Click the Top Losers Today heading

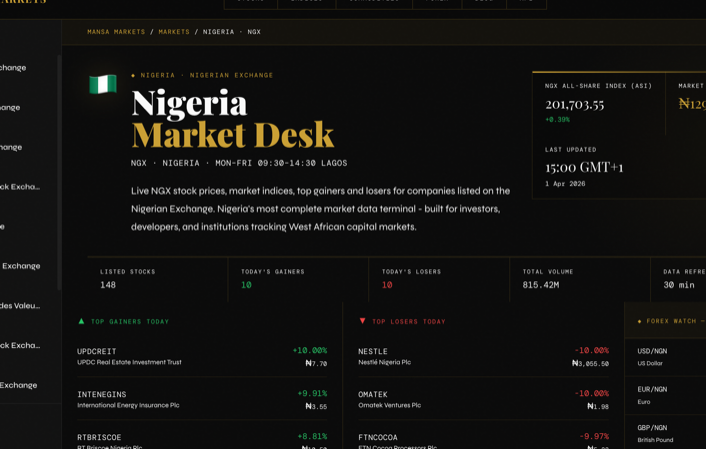408,322
